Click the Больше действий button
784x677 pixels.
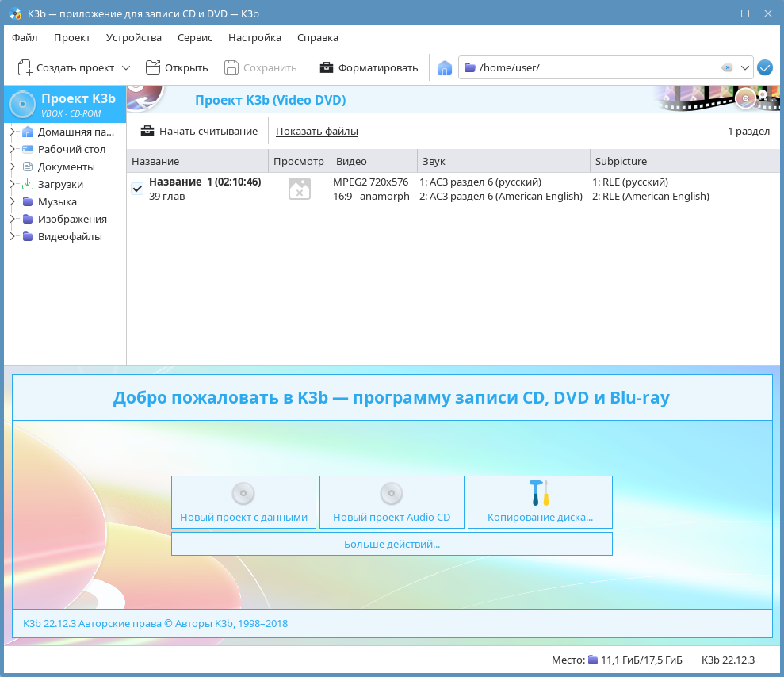click(392, 544)
